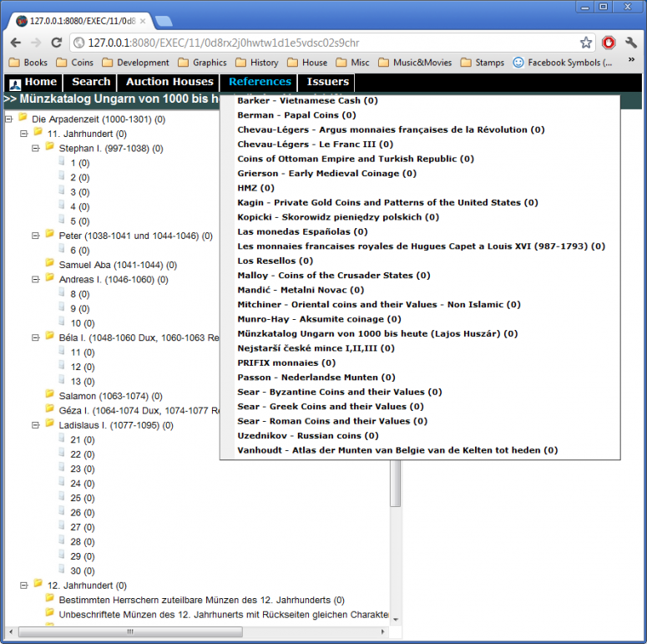Choose HMZ (0) from the dropdown
Image resolution: width=647 pixels, height=644 pixels.
(255, 188)
